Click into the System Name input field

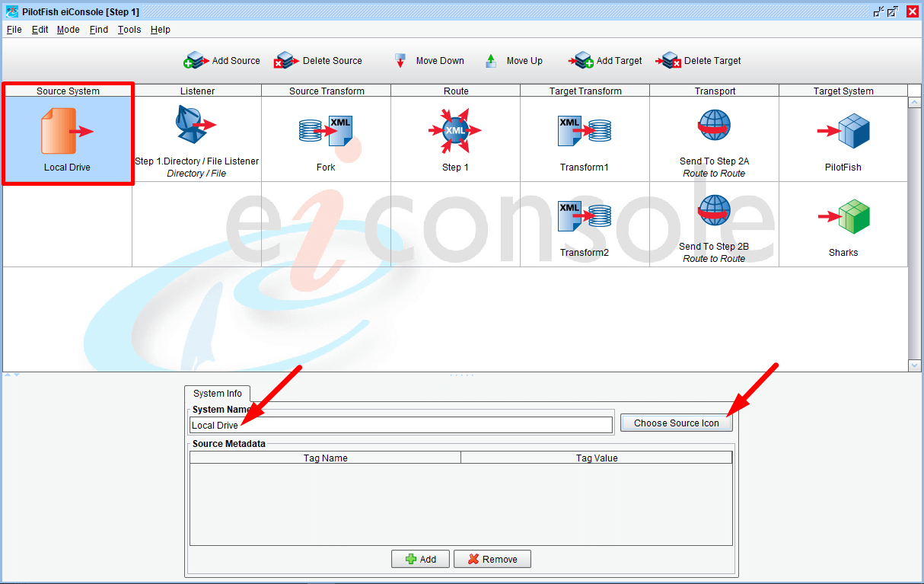click(401, 425)
